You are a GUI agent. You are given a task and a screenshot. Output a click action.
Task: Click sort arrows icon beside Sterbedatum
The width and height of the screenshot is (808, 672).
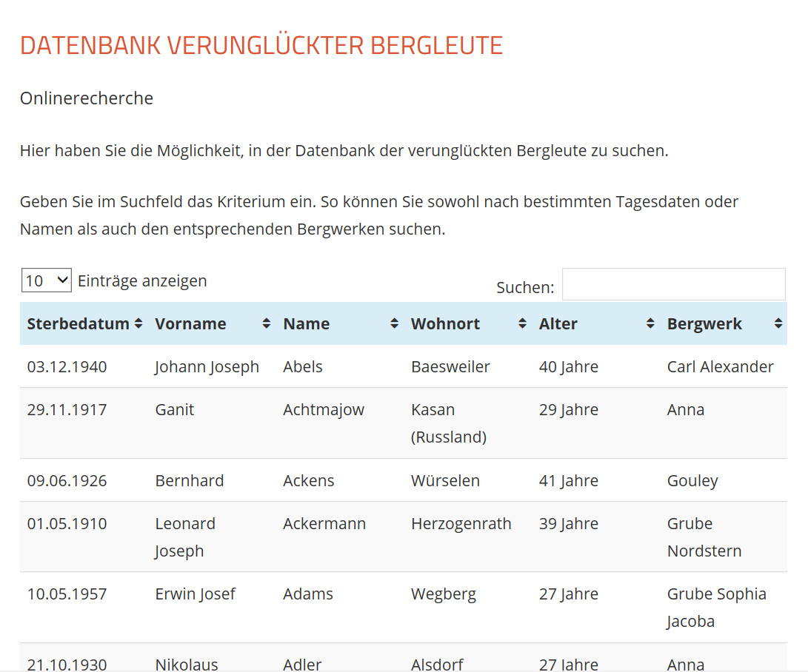click(138, 323)
